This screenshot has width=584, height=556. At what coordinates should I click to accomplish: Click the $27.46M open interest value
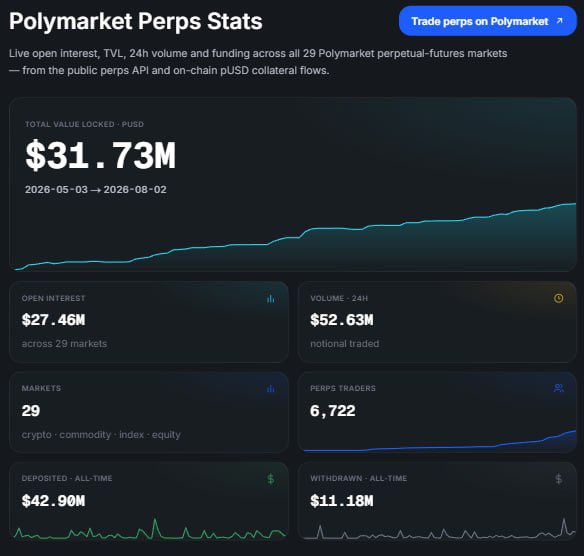[53, 320]
